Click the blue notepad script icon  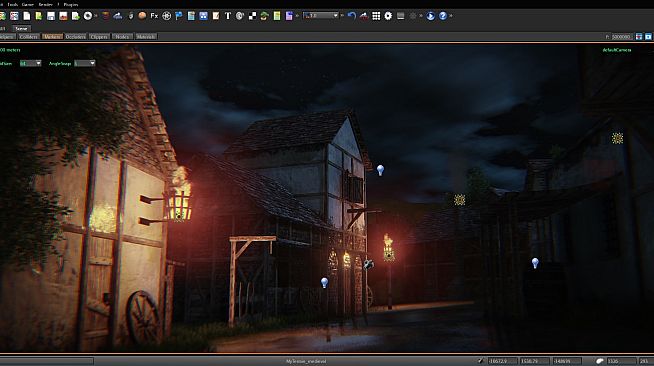(191, 16)
